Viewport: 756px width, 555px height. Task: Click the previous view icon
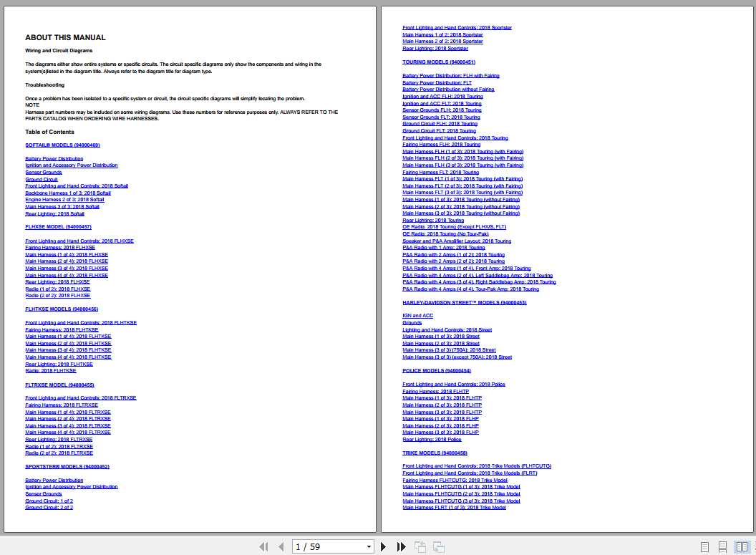tap(420, 547)
